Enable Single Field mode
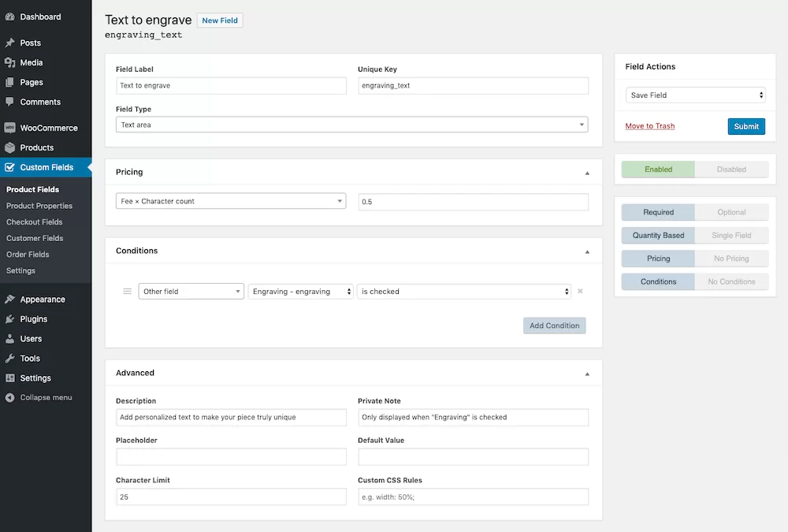Screen dimensions: 788x532 (x=732, y=235)
